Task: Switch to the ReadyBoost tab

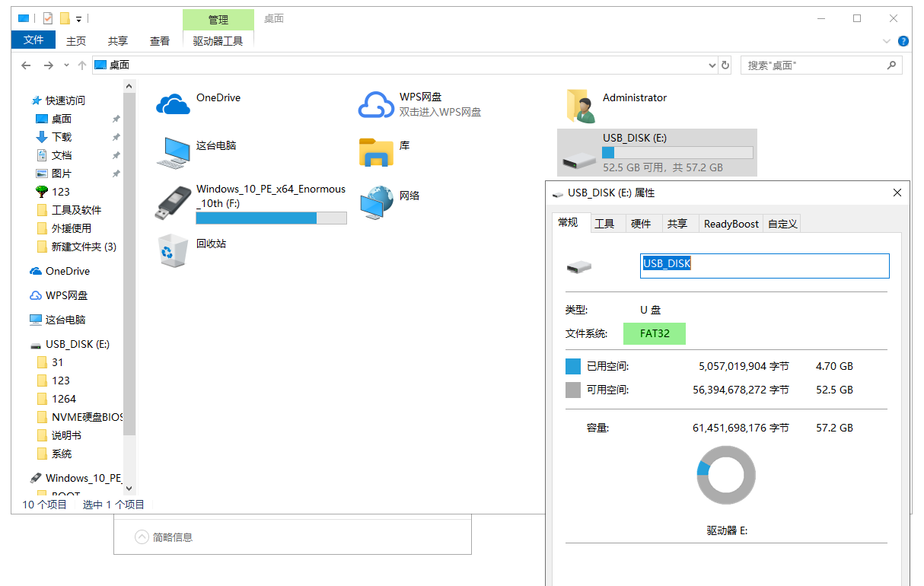Action: tap(731, 224)
